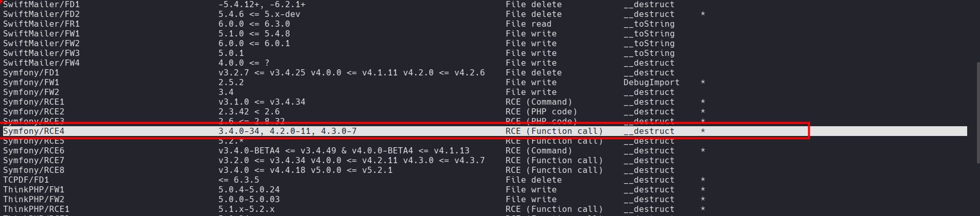Image resolution: width=980 pixels, height=216 pixels.
Task: Click the asterisk in the Symfony/FW1 row
Action: click(x=703, y=83)
